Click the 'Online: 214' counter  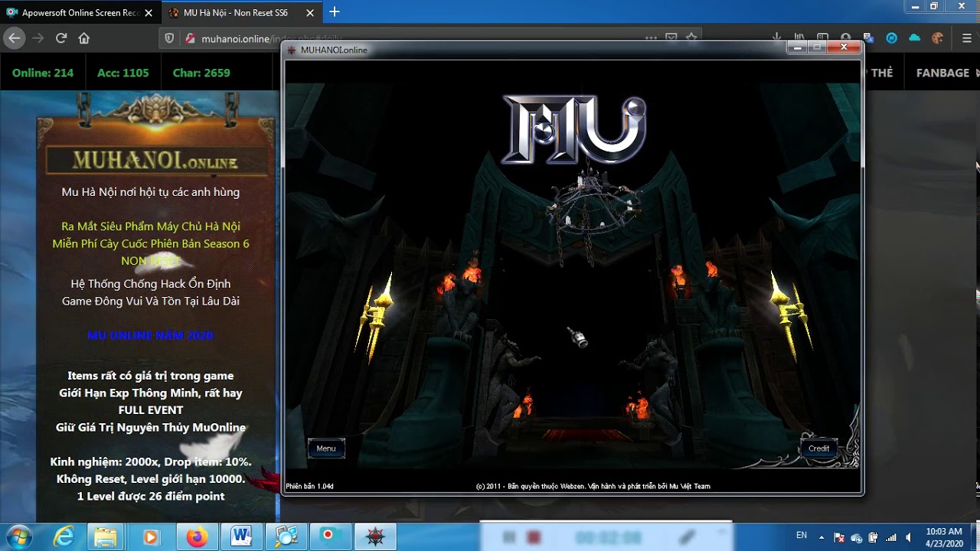point(43,73)
